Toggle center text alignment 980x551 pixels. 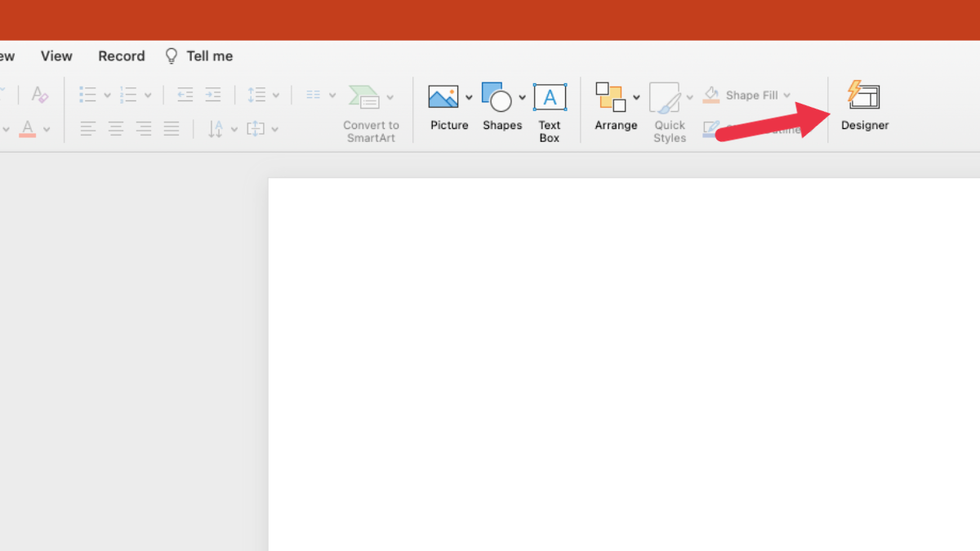point(116,128)
